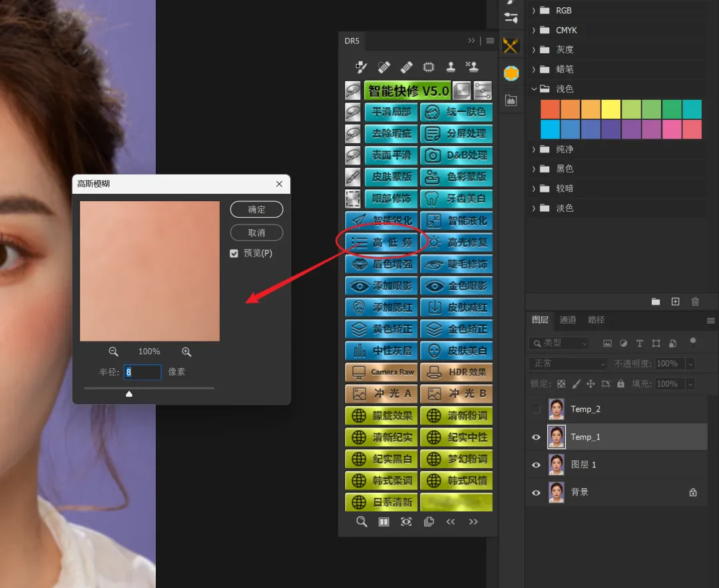Switch to the 路径 tab
The height and width of the screenshot is (588, 719).
[x=596, y=320]
